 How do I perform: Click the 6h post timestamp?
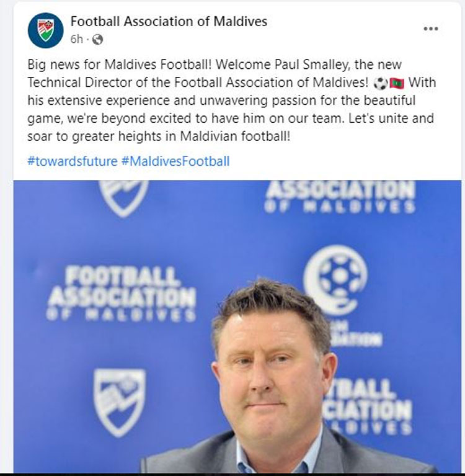pos(76,40)
